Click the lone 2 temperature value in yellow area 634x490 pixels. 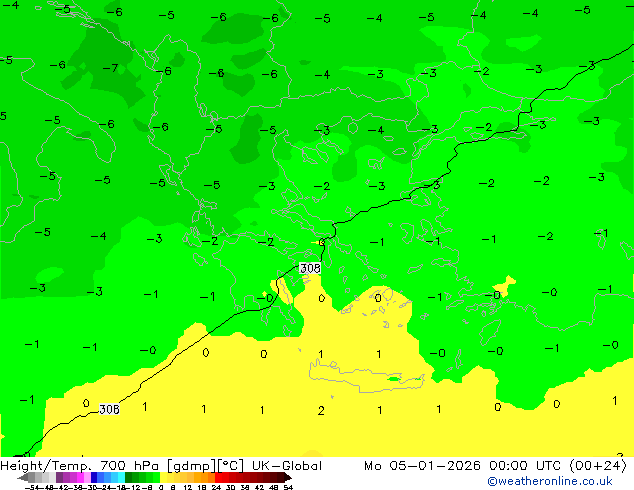click(x=321, y=411)
